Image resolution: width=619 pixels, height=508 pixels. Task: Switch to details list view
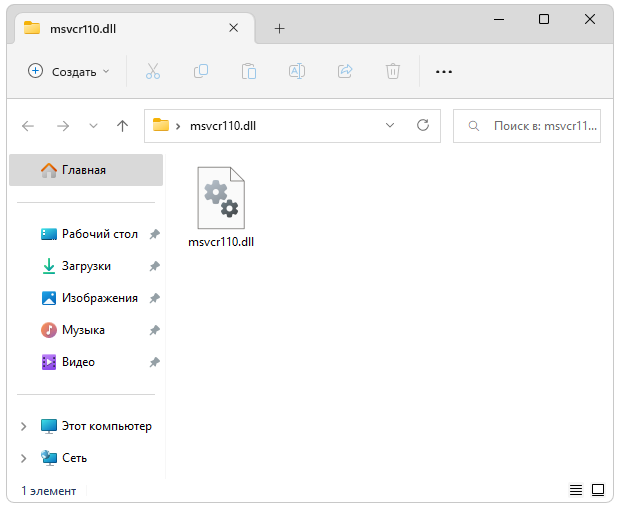point(576,490)
